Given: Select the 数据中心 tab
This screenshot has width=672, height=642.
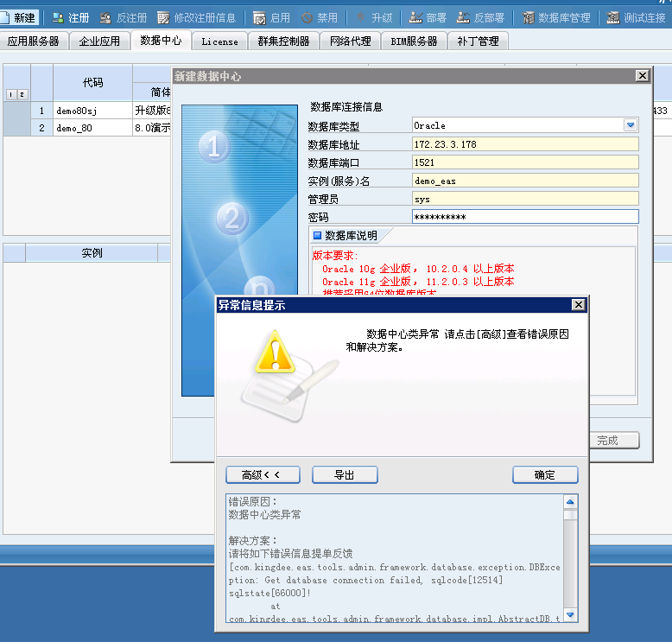Looking at the screenshot, I should pos(162,41).
